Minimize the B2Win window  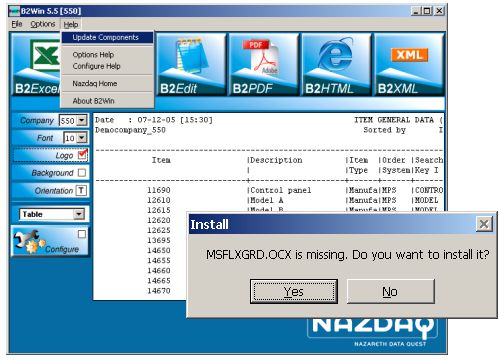click(415, 11)
